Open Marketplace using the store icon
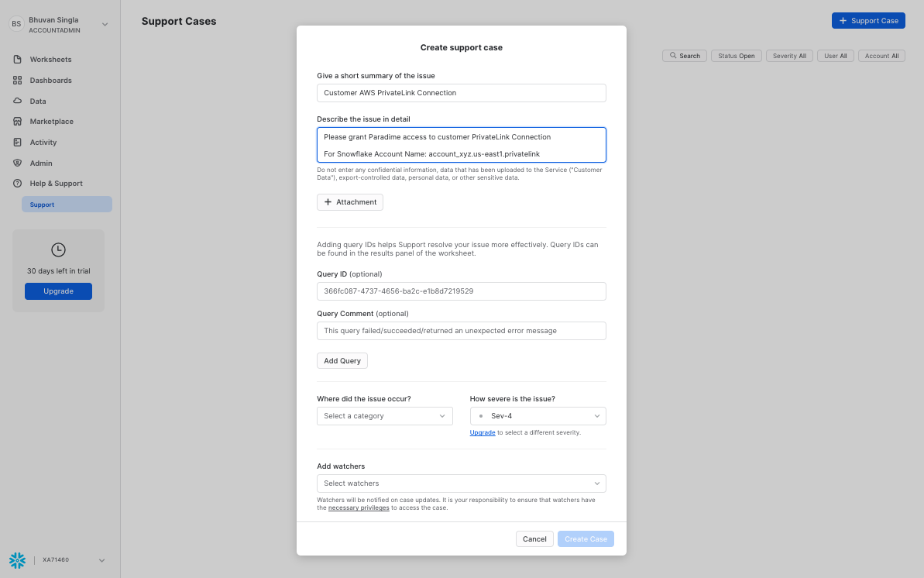The width and height of the screenshot is (924, 578). coord(17,122)
